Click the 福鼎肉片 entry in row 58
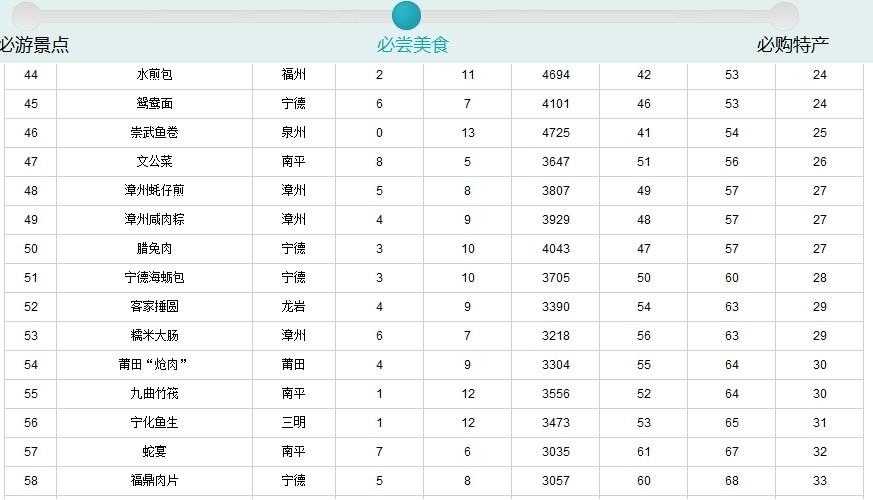The image size is (873, 500). click(154, 481)
